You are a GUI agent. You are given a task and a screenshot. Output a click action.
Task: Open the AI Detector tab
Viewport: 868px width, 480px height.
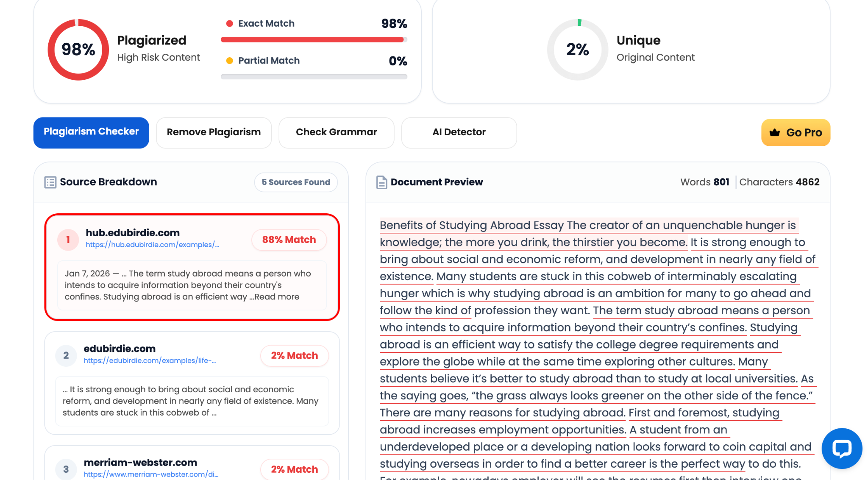coord(459,133)
